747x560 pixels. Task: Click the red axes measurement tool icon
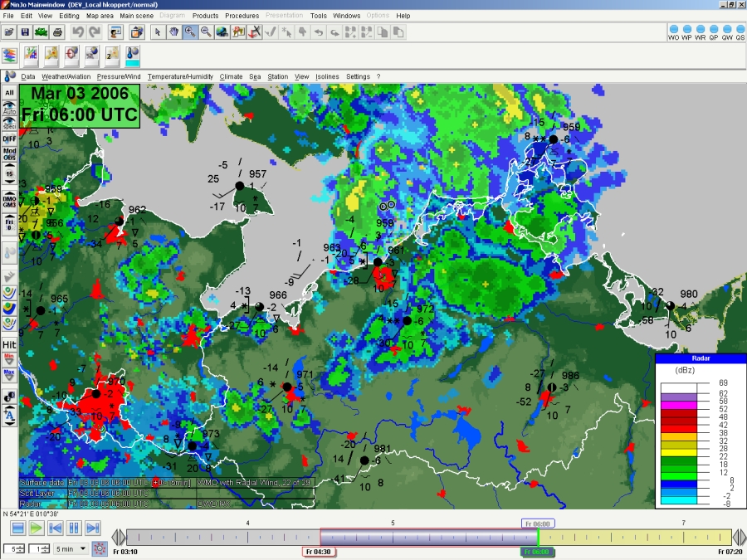(x=255, y=32)
